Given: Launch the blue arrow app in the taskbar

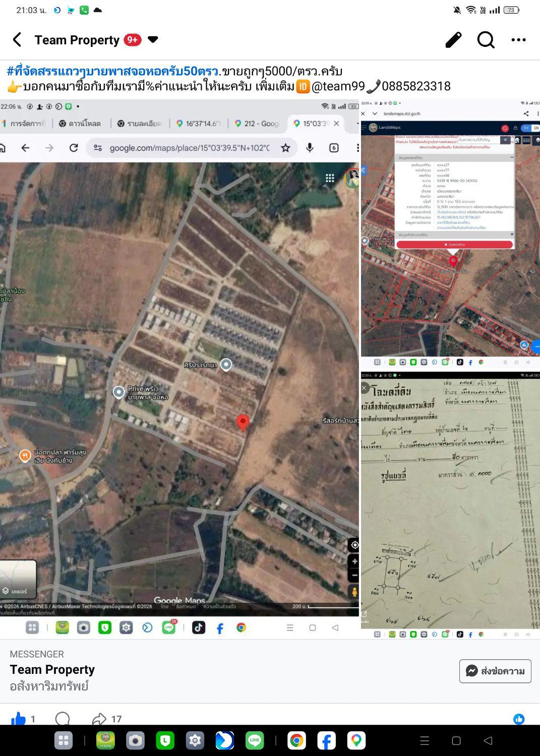Looking at the screenshot, I should [224, 740].
